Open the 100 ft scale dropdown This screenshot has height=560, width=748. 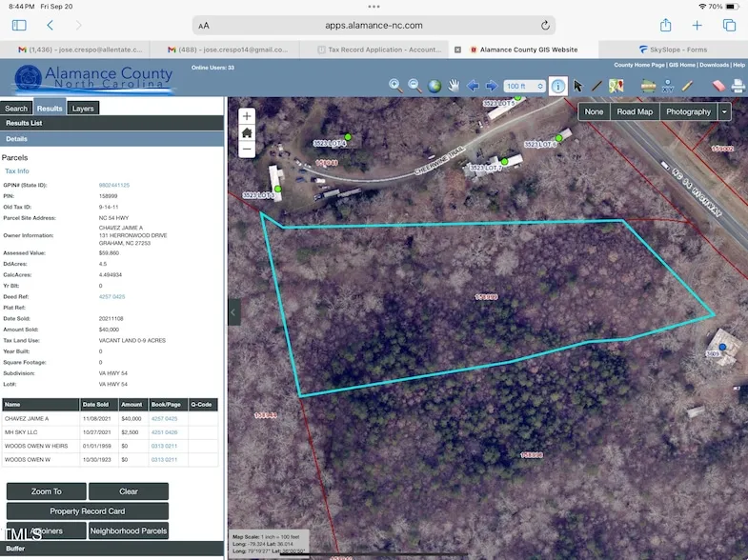click(x=524, y=86)
